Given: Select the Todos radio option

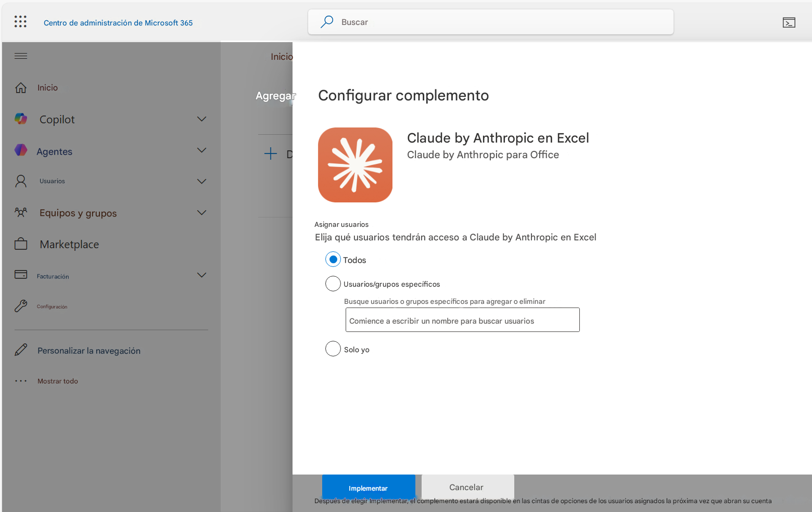Looking at the screenshot, I should pos(333,259).
